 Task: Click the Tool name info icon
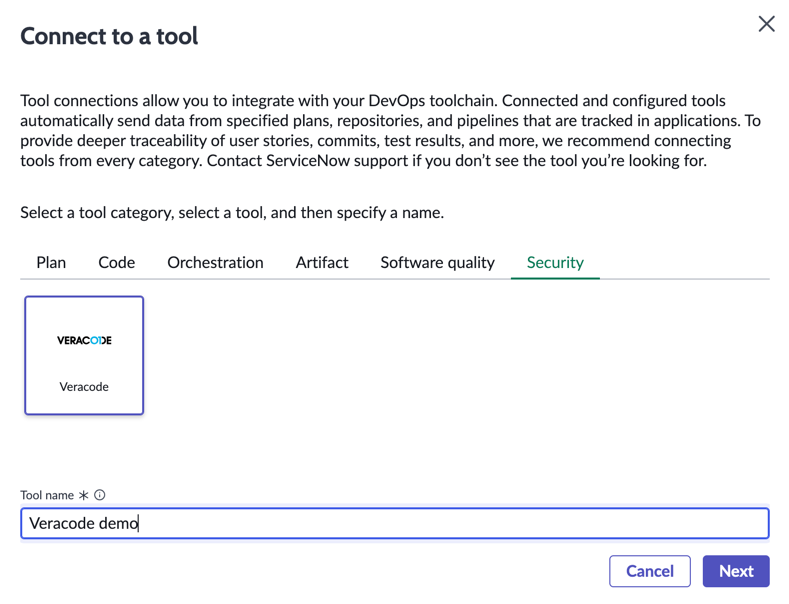(100, 495)
